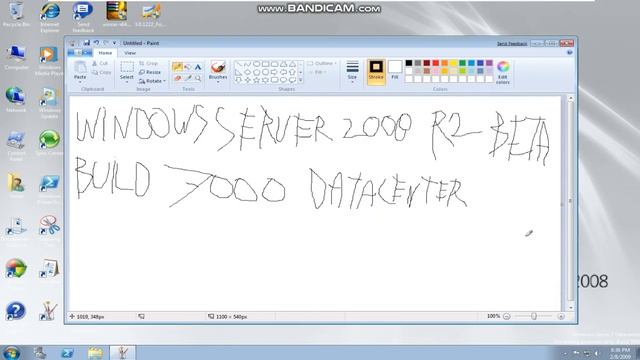Open the folder Explorer taskbar button

pos(95,352)
